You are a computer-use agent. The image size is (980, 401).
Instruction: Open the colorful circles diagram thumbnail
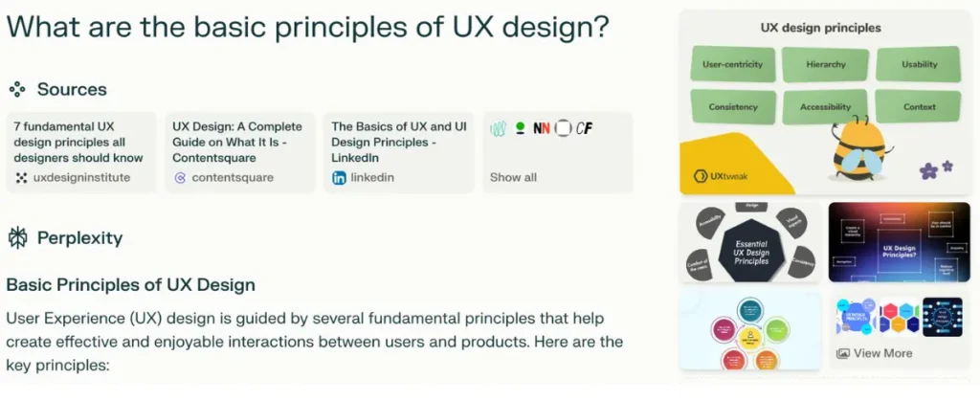coord(750,330)
